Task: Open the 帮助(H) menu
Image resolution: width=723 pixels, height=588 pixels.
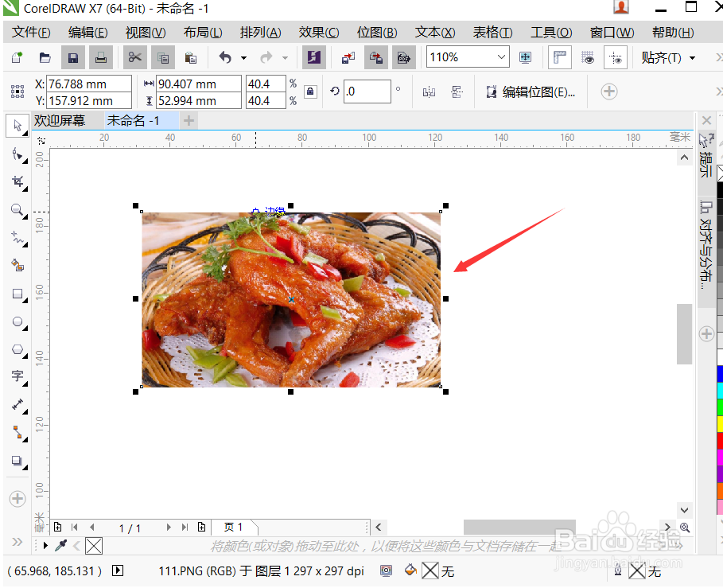Action: coord(673,33)
